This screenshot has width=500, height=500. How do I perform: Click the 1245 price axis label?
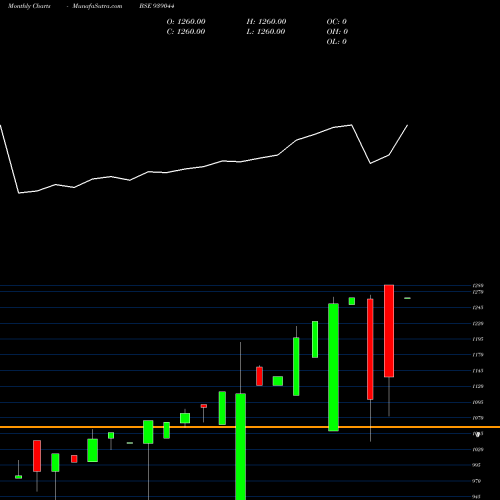(478, 308)
